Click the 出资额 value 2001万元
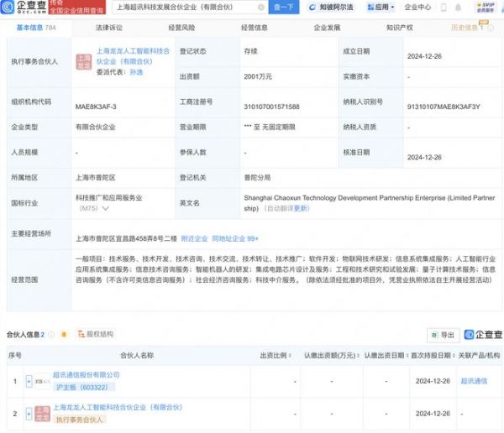This screenshot has height=433, width=504. (x=258, y=76)
